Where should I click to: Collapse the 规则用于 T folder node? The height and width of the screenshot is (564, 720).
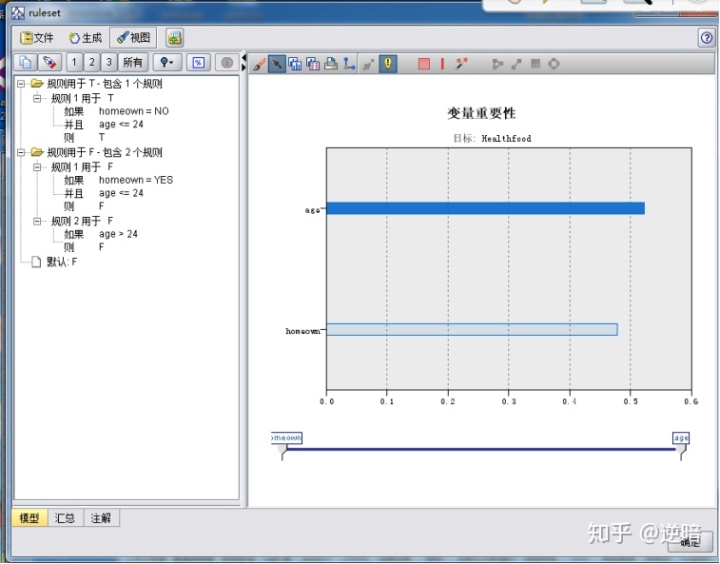(x=21, y=84)
